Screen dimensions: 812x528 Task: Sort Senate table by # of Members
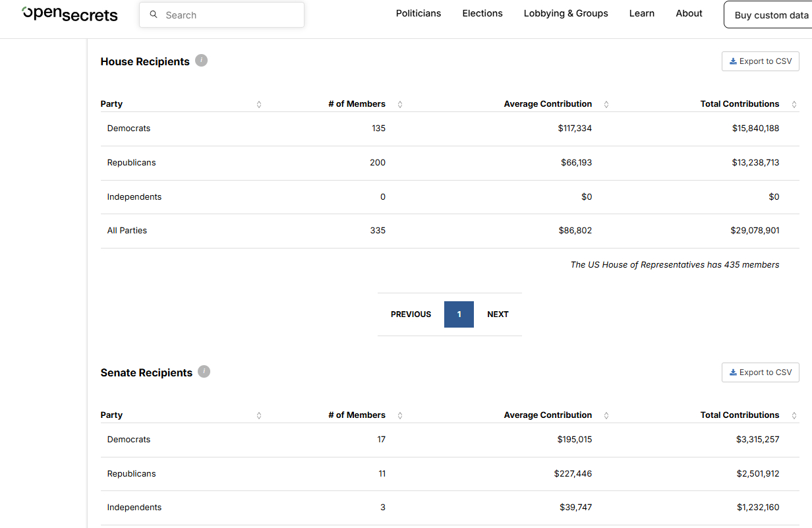(400, 415)
